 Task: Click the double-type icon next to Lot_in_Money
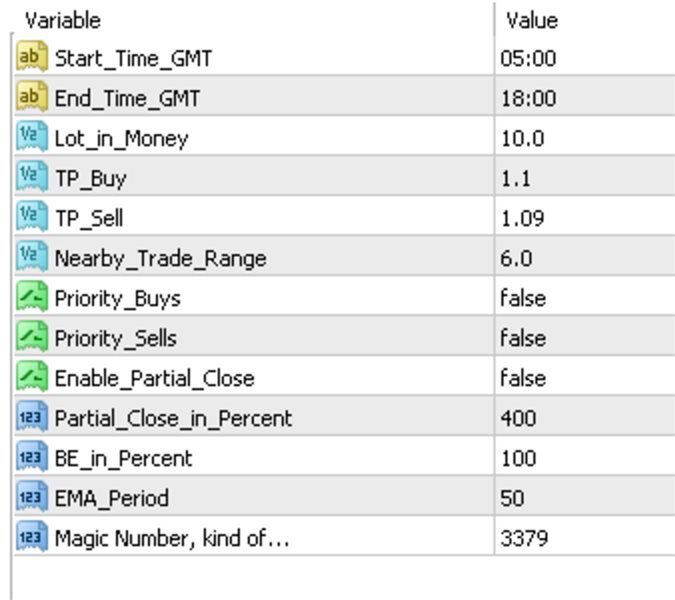click(x=32, y=136)
